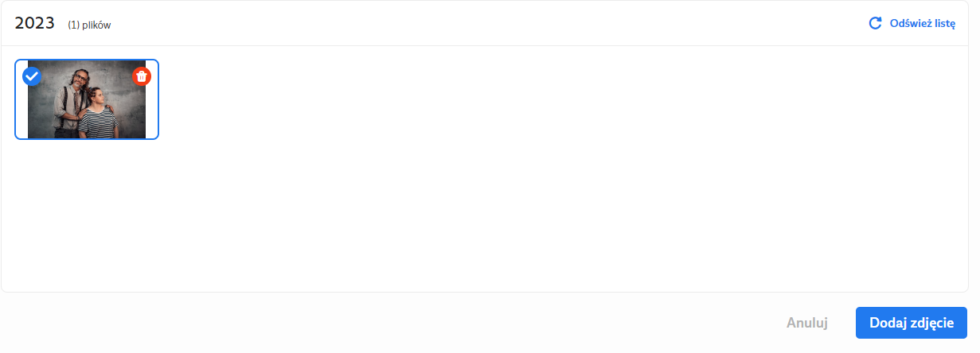Click the woman in striped shirt thumbnail
Screen dimensions: 980x353
pyautogui.click(x=102, y=112)
